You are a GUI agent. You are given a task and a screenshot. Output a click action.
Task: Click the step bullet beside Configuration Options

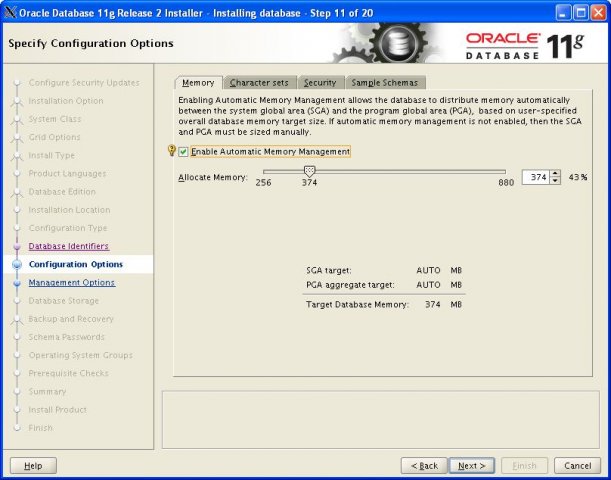[17, 264]
